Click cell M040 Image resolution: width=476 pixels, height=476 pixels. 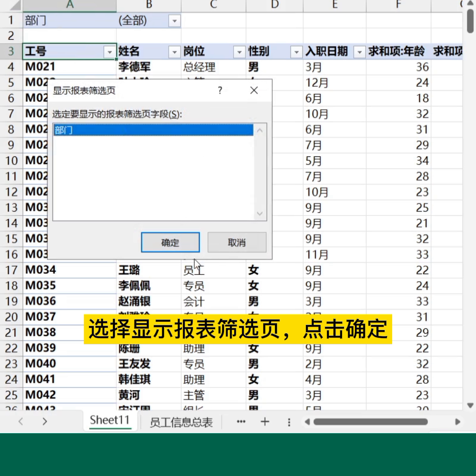click(x=70, y=364)
